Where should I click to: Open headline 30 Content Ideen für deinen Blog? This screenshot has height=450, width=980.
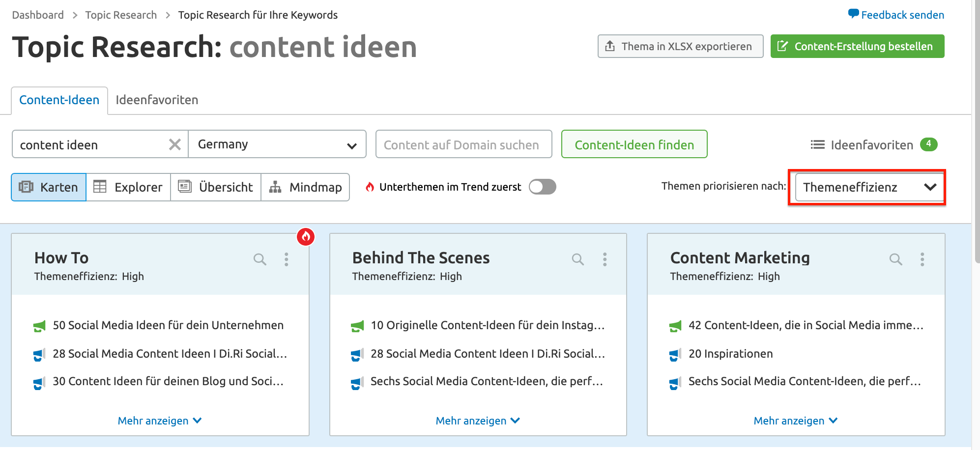[x=168, y=381]
